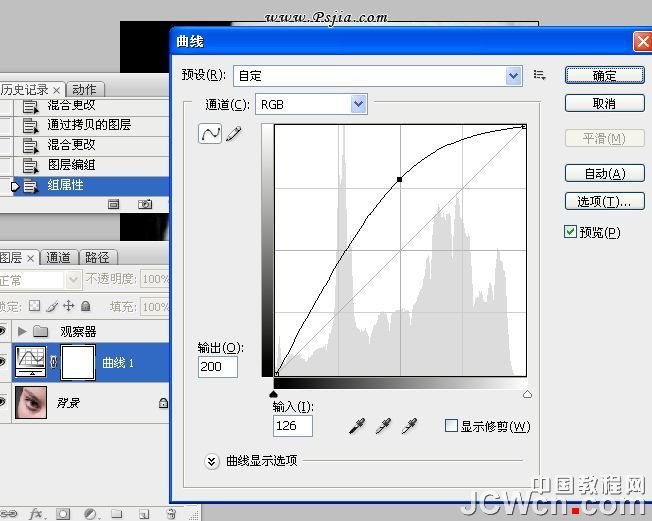Create new document from current state icon
The image size is (652, 521).
click(114, 204)
